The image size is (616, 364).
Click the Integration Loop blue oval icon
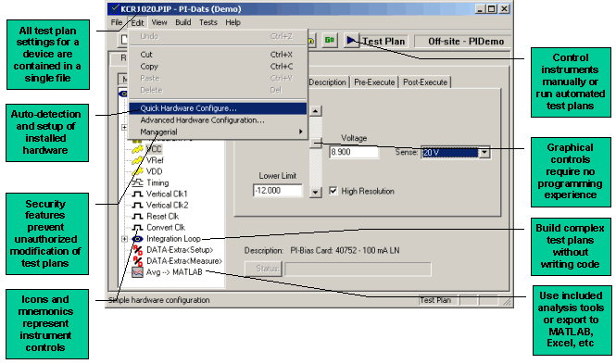pos(137,239)
